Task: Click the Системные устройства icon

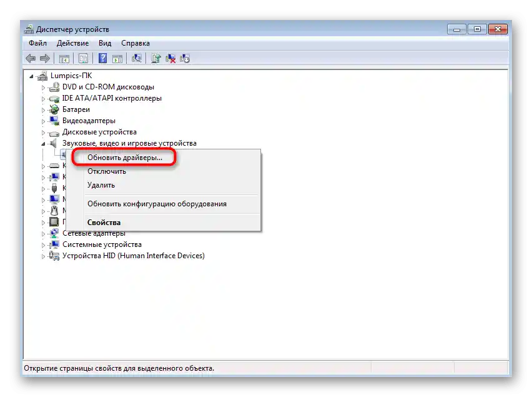Action: (54, 244)
